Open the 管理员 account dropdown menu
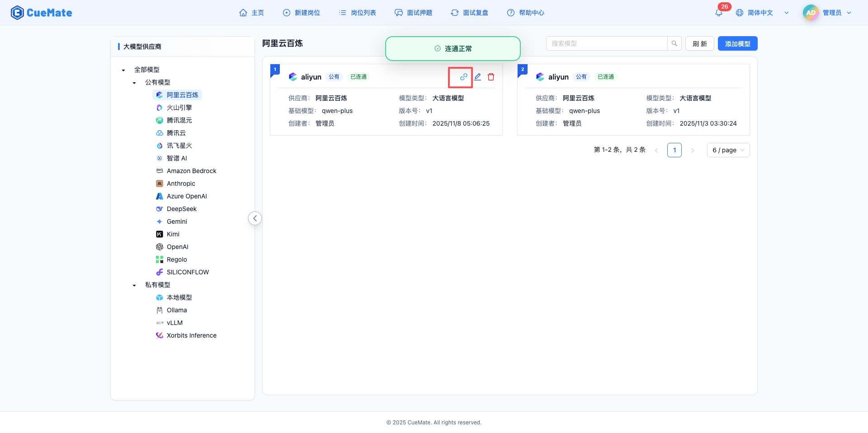 (x=833, y=13)
